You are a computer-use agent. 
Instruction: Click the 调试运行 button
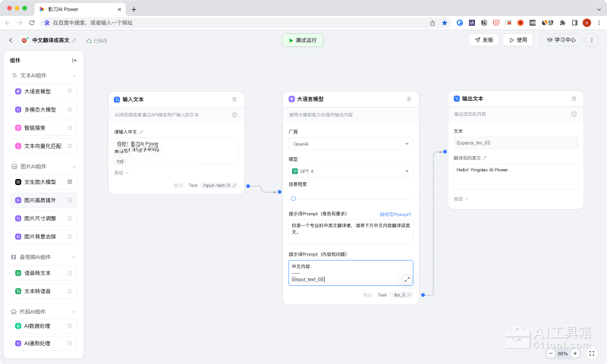tap(303, 40)
